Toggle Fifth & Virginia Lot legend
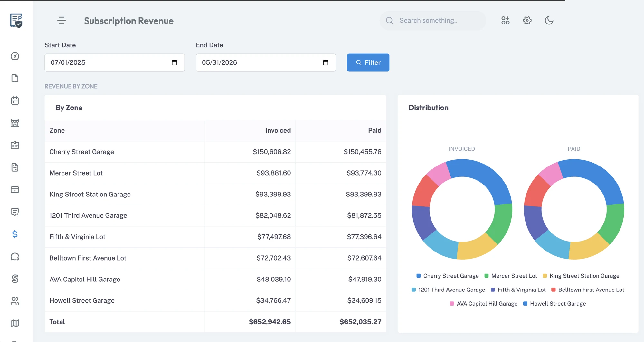The image size is (644, 342). [518, 290]
